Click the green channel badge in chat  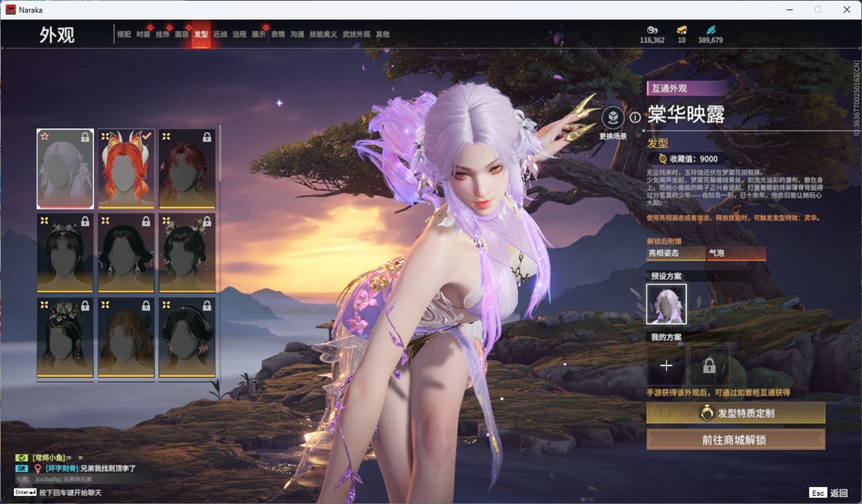[22, 457]
